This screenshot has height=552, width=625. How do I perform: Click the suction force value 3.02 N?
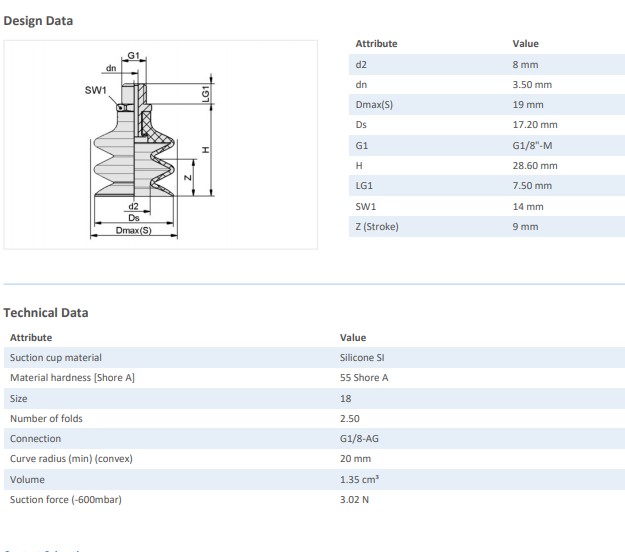click(354, 499)
